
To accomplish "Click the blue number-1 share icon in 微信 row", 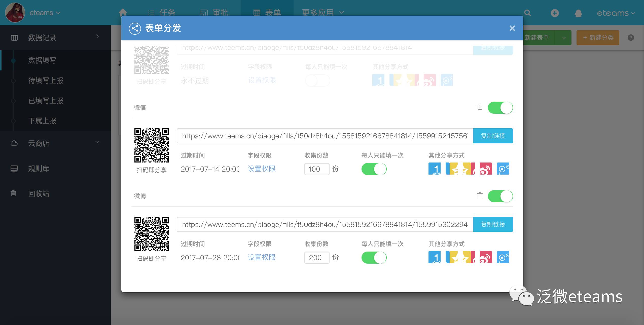I will (x=435, y=169).
